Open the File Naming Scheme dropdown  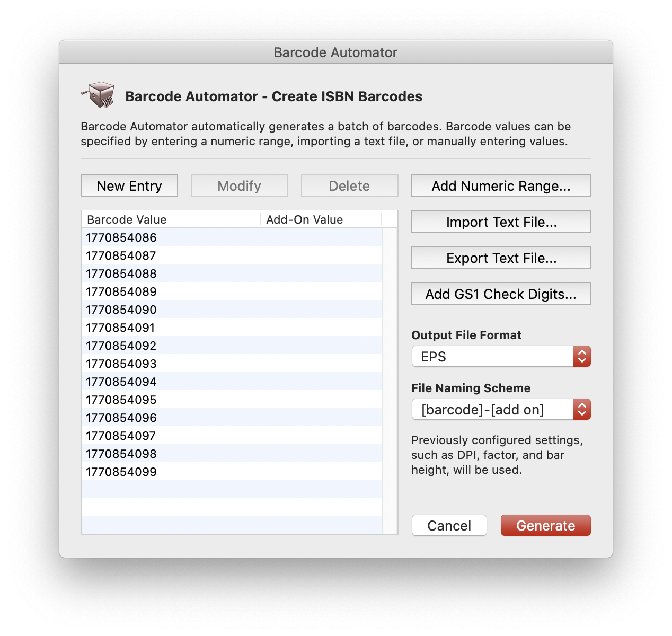tap(501, 410)
